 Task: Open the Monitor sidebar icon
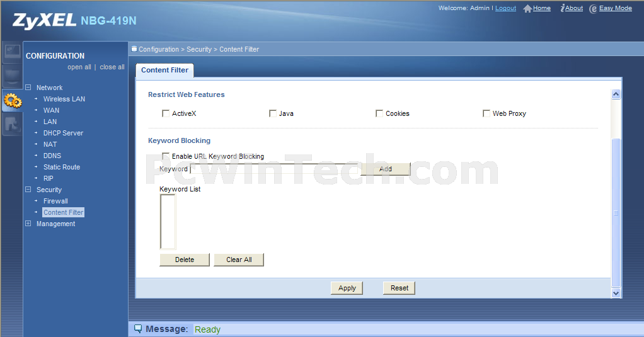tap(12, 76)
